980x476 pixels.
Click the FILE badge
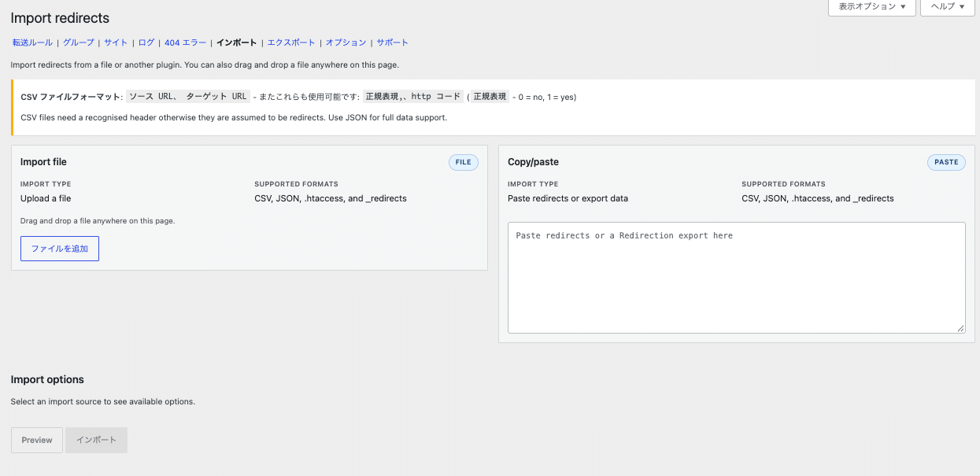pos(464,162)
